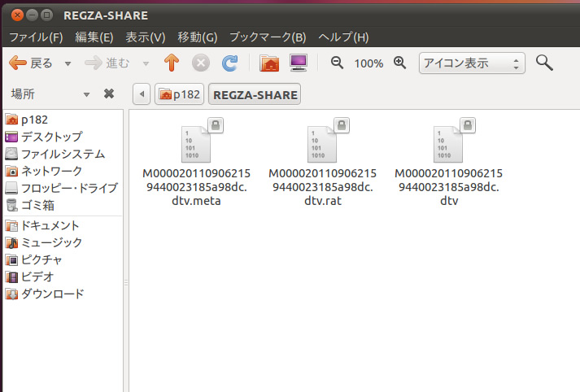This screenshot has width=580, height=392.
Task: Click the 進む forward arrow
Action: pyautogui.click(x=107, y=63)
